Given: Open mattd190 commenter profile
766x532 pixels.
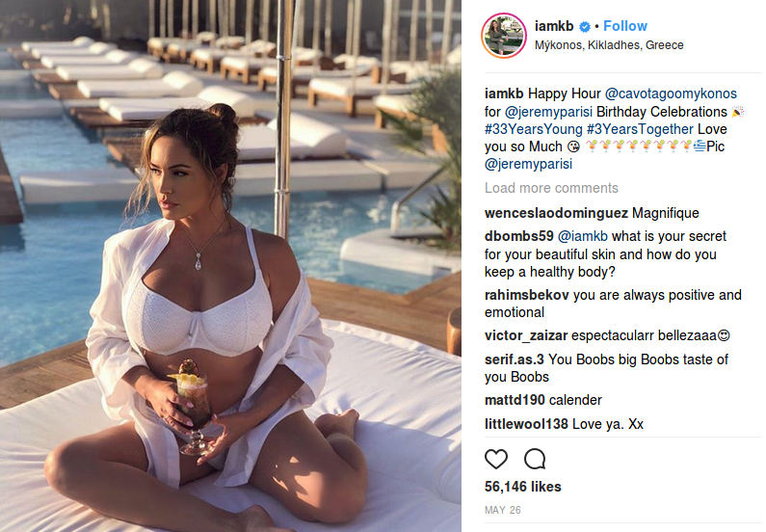Looking at the screenshot, I should point(515,400).
